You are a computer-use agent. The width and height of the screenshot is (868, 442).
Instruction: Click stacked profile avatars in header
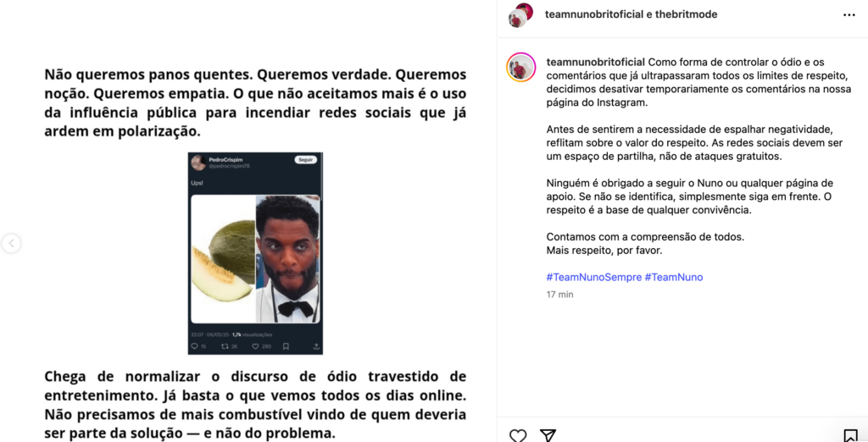pyautogui.click(x=521, y=15)
